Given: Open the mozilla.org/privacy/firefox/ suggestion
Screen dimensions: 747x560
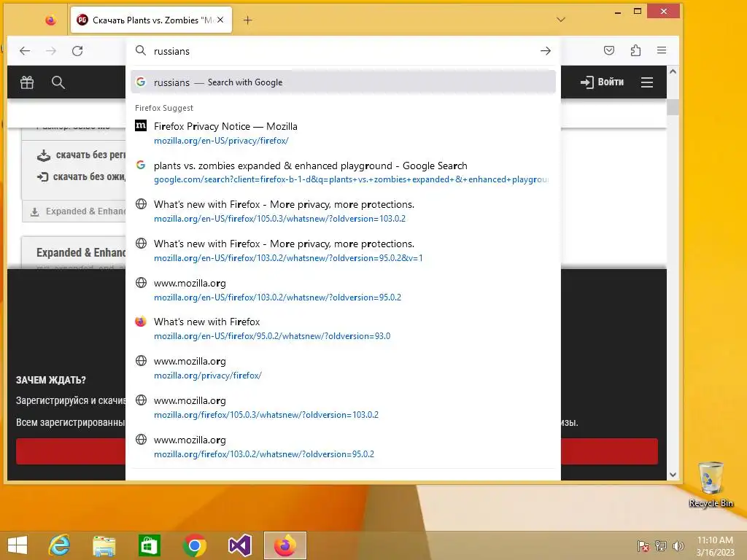Looking at the screenshot, I should [343, 368].
